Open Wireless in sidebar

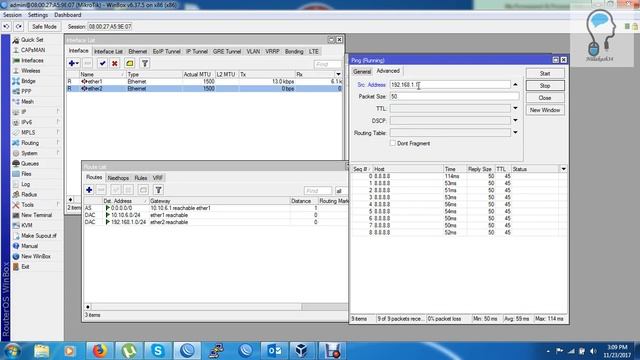pyautogui.click(x=31, y=71)
